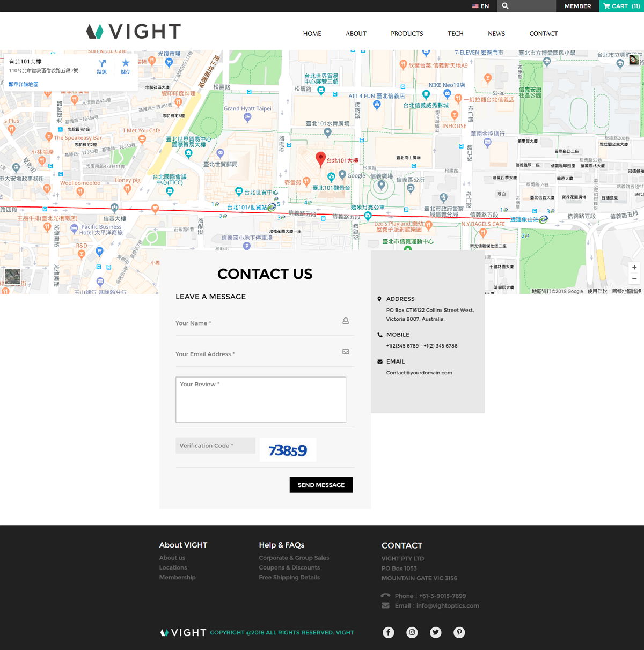Click the red Taipei 101 map pin
The height and width of the screenshot is (650, 644).
(320, 159)
